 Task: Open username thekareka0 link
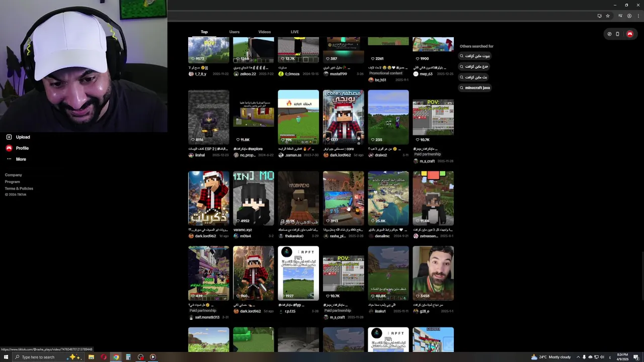tap(294, 236)
